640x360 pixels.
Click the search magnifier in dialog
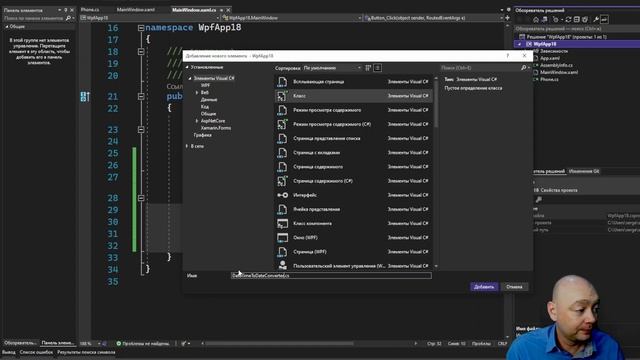click(524, 68)
